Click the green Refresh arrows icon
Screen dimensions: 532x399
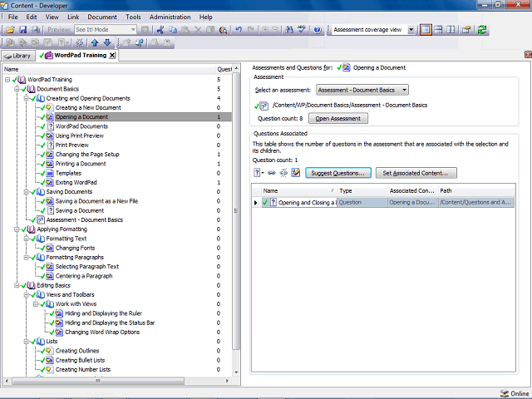click(x=482, y=30)
